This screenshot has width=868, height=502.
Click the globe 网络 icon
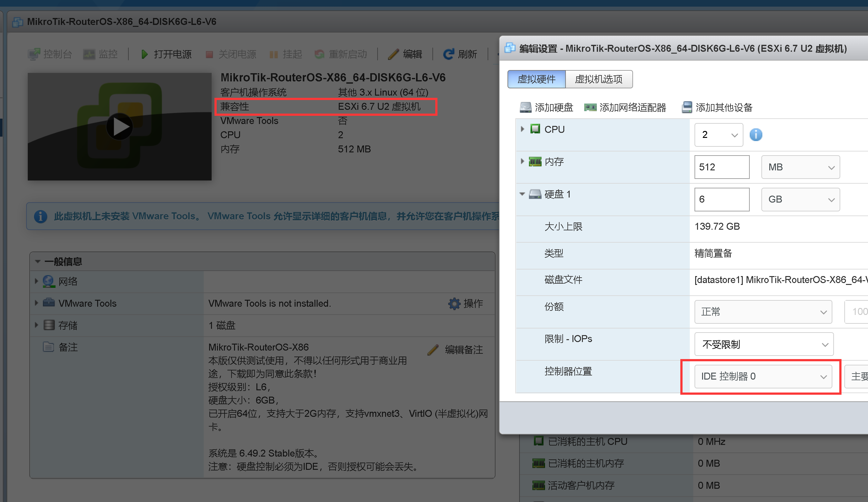click(49, 281)
